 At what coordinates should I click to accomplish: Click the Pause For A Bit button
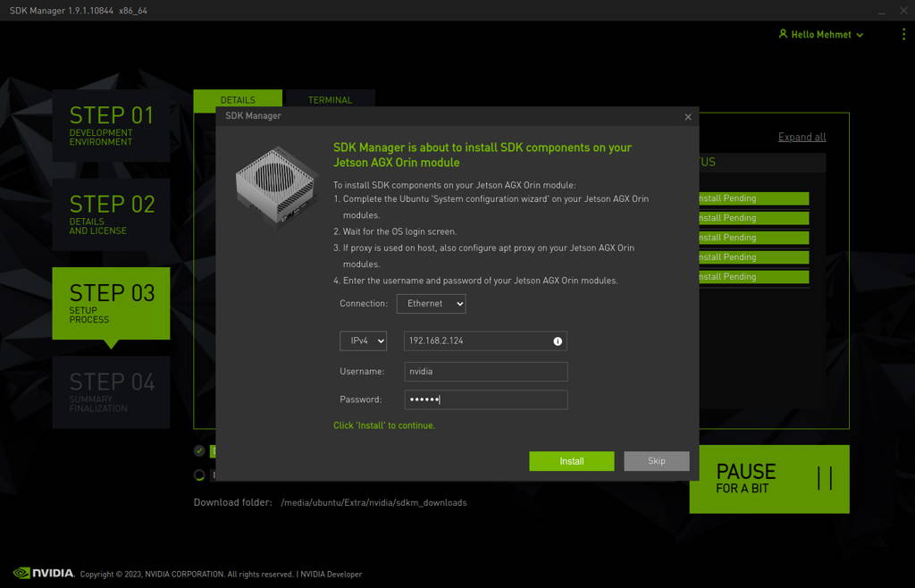[x=769, y=479]
